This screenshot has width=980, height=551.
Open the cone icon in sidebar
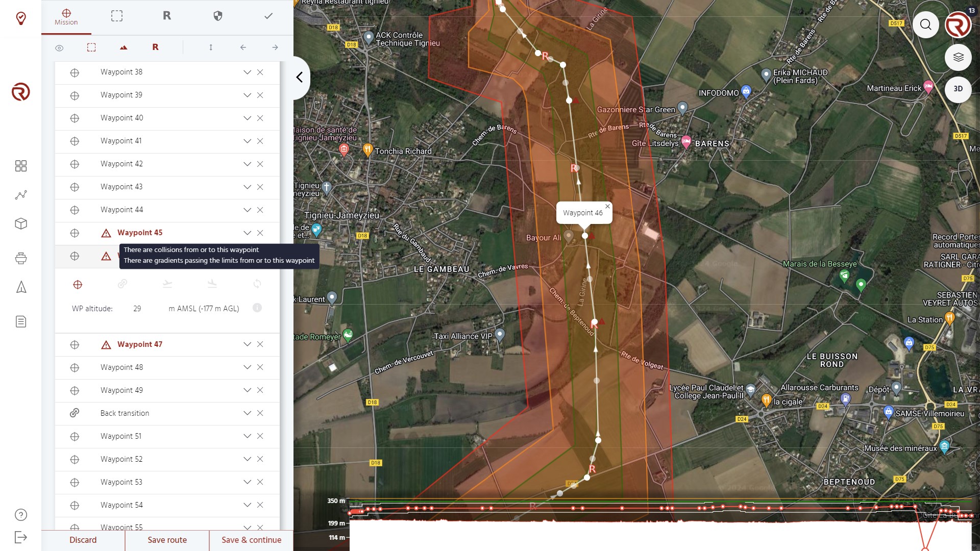pos(21,287)
